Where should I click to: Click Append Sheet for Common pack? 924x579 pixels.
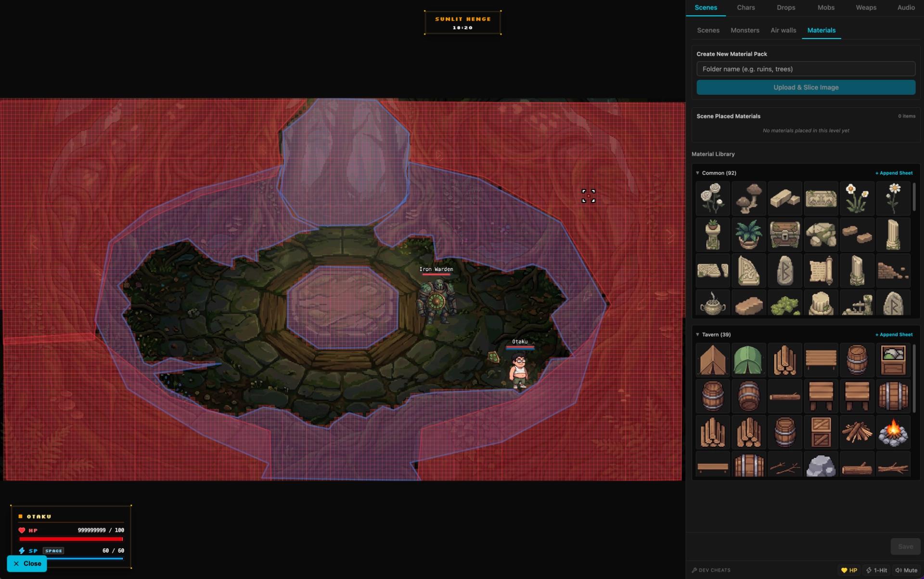[x=894, y=173]
